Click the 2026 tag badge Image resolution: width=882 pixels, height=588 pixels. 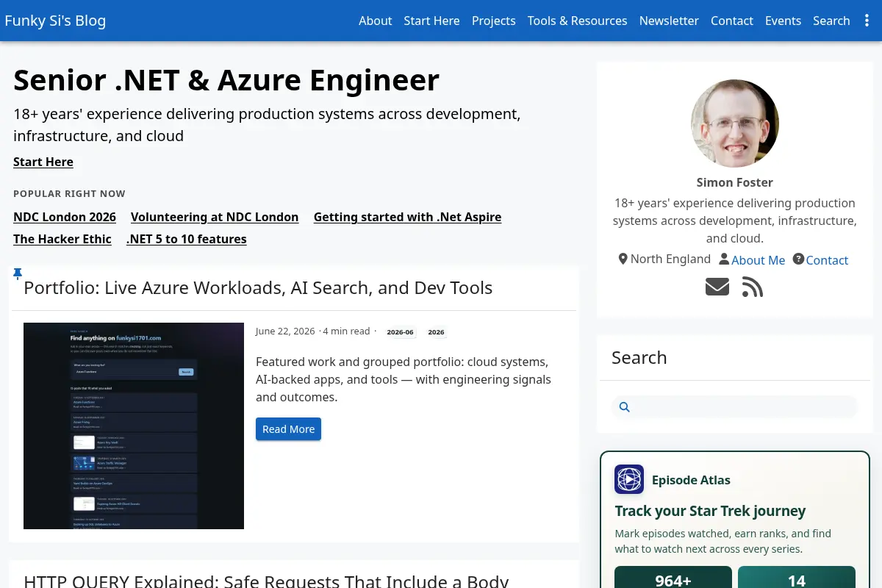437,332
